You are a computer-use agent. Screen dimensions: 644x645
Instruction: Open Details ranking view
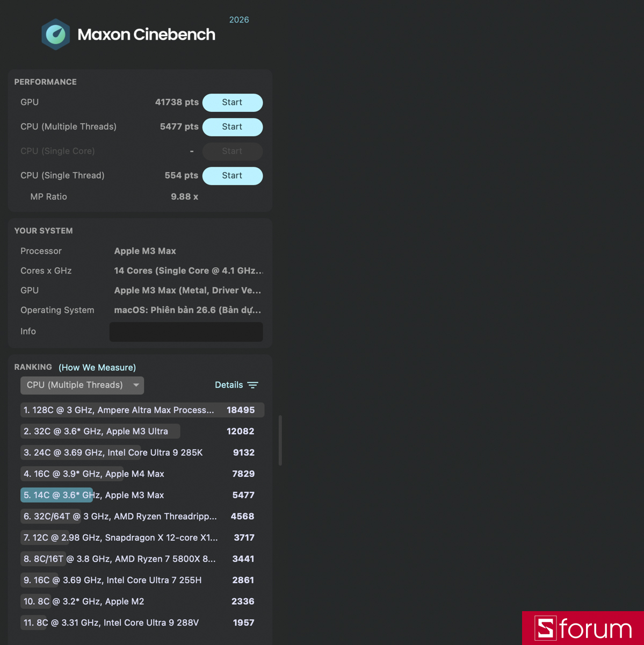coord(229,385)
